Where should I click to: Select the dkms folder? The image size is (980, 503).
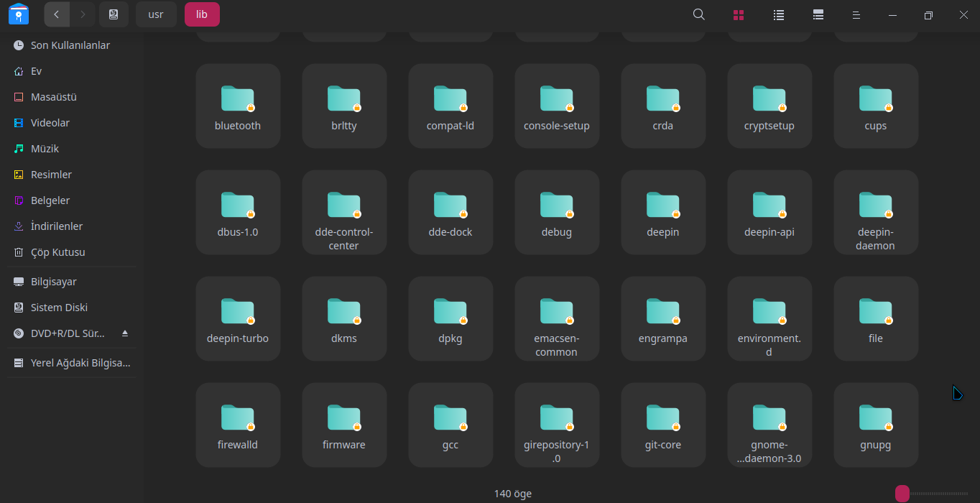tap(344, 319)
